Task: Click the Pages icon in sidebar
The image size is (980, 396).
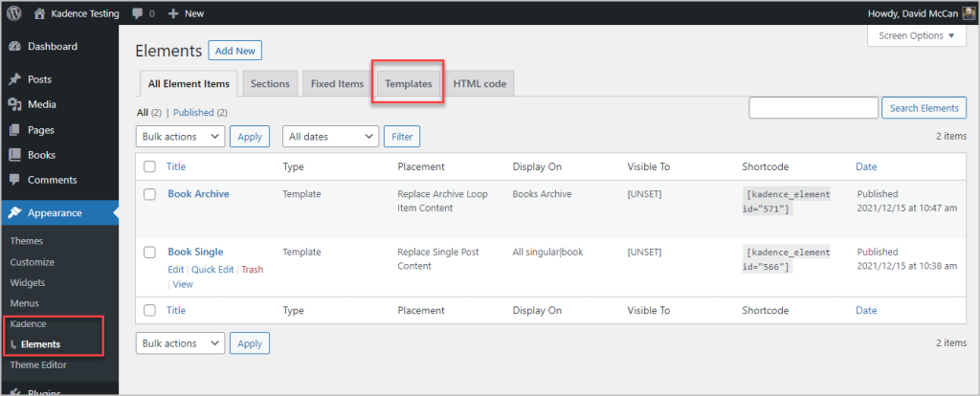Action: tap(14, 130)
